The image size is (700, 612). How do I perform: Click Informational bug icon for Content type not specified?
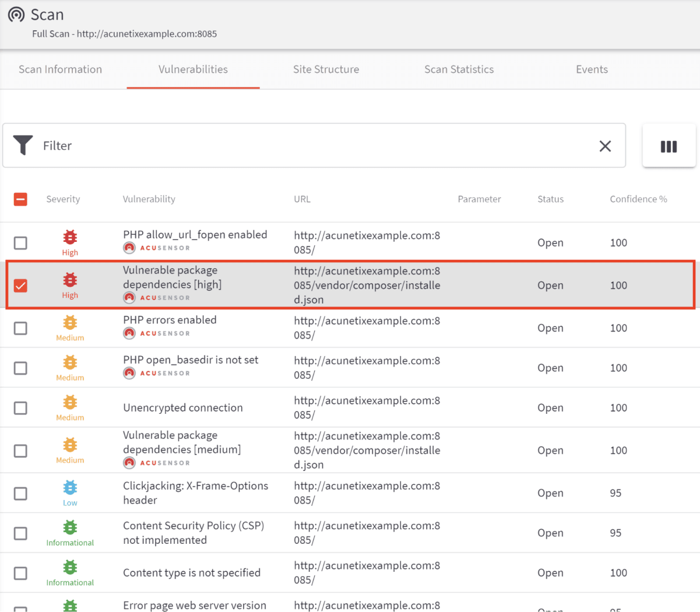70,567
